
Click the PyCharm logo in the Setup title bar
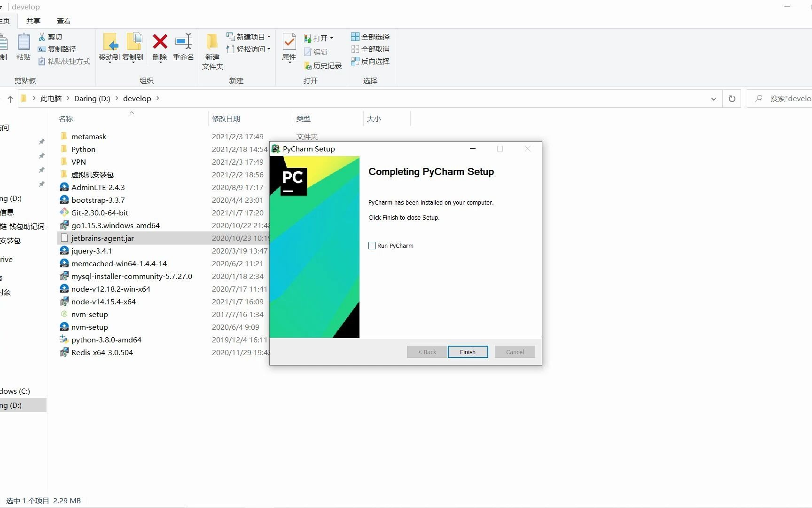[x=276, y=149]
